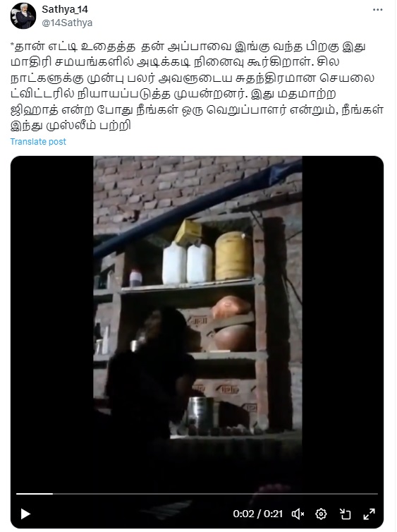This screenshot has height=532, width=397.
Task: Click the yellow drum on the video's top shelf
Action: click(x=233, y=256)
